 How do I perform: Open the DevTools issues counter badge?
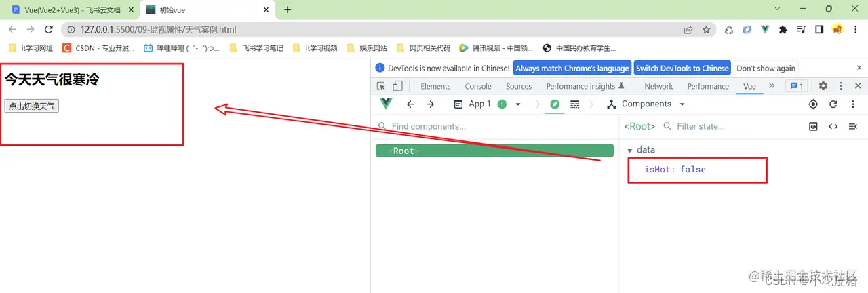[795, 86]
